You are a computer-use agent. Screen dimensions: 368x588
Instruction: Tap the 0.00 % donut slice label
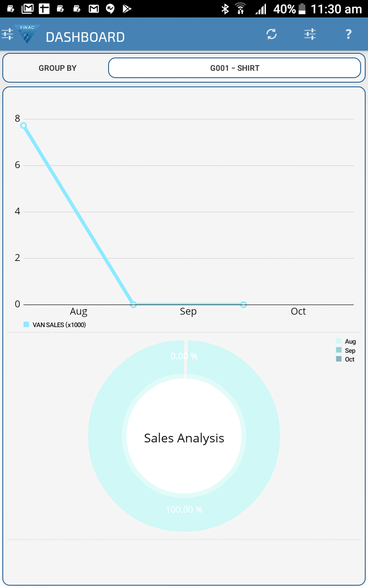184,356
